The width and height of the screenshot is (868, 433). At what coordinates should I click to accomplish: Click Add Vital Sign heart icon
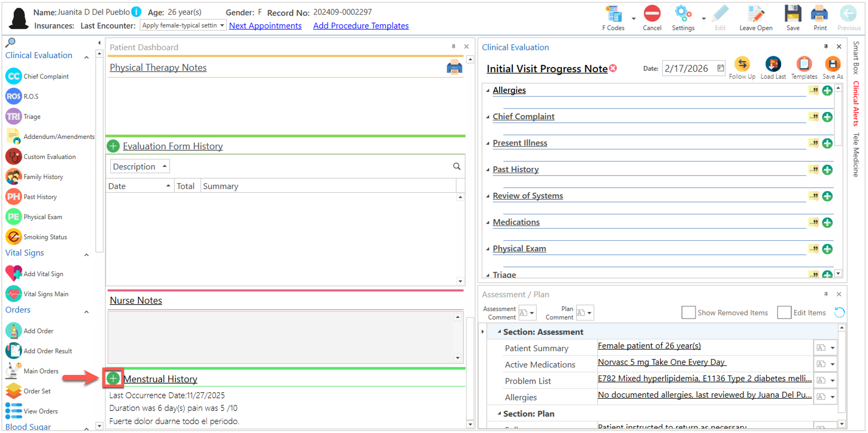13,274
